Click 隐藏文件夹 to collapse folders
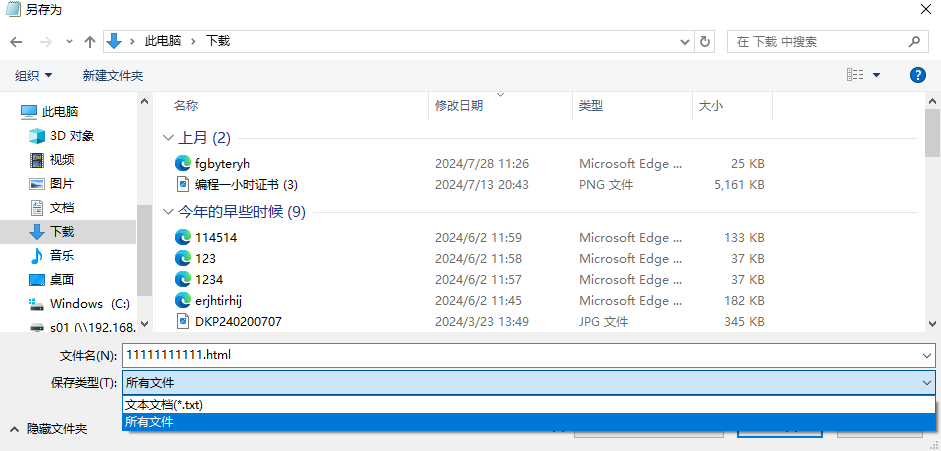The image size is (941, 451). click(x=49, y=428)
